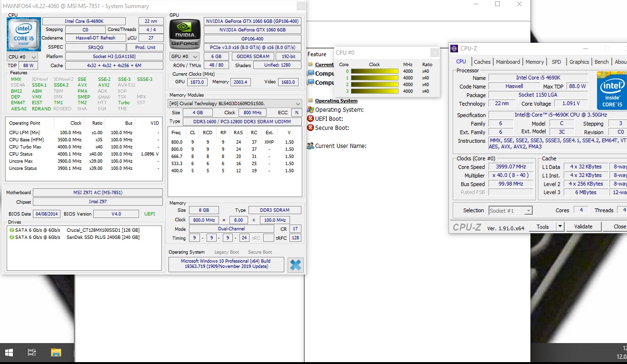Image resolution: width=627 pixels, height=364 pixels.
Task: Click the Intel Core i5-4690K name field in HWiNFO
Action: 84,21
